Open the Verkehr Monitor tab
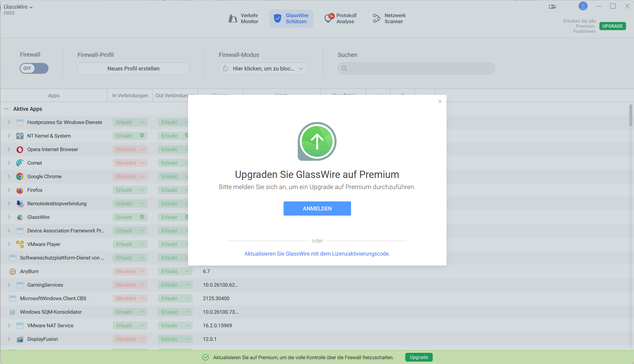 (x=243, y=19)
